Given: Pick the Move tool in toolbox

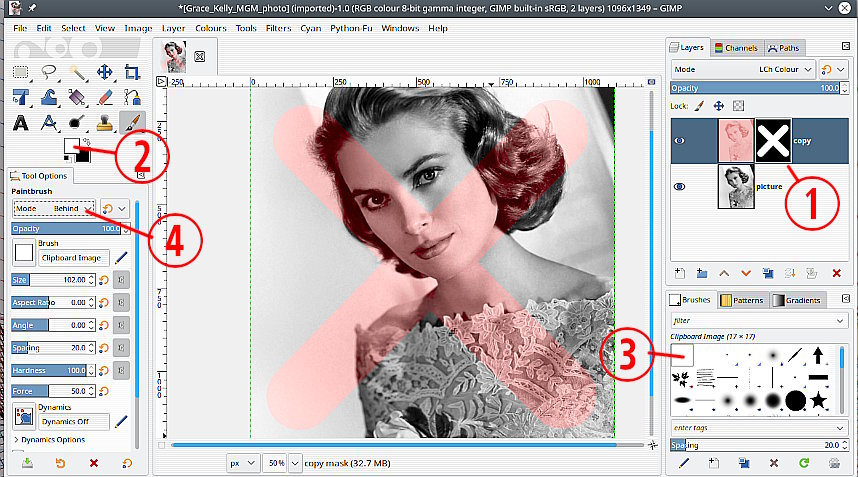Looking at the screenshot, I should point(104,72).
